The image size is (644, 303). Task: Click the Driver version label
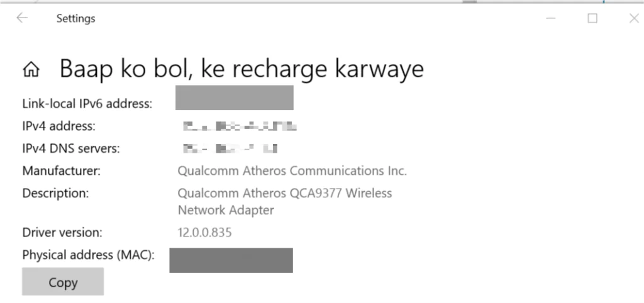62,233
